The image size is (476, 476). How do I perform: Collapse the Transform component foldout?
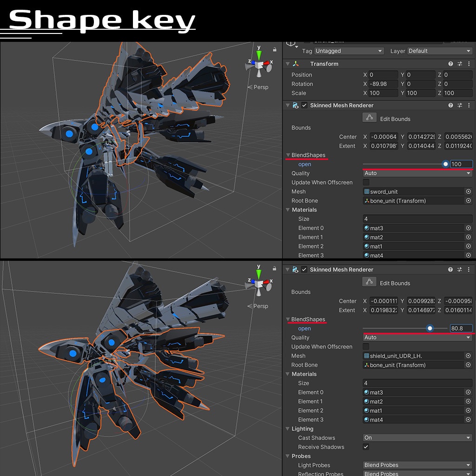coord(288,64)
